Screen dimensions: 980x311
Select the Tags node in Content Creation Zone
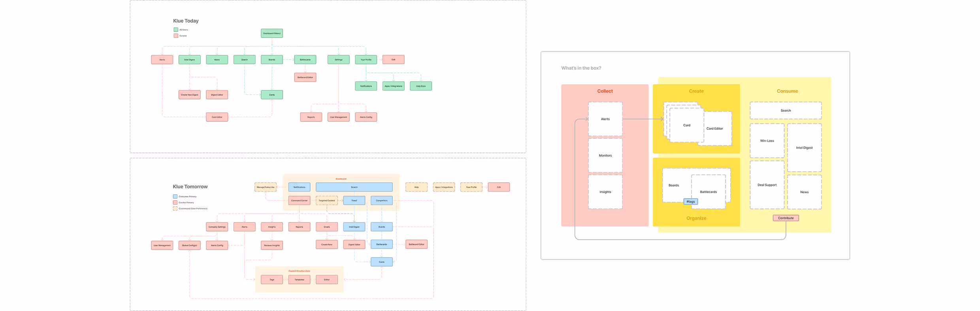point(272,280)
